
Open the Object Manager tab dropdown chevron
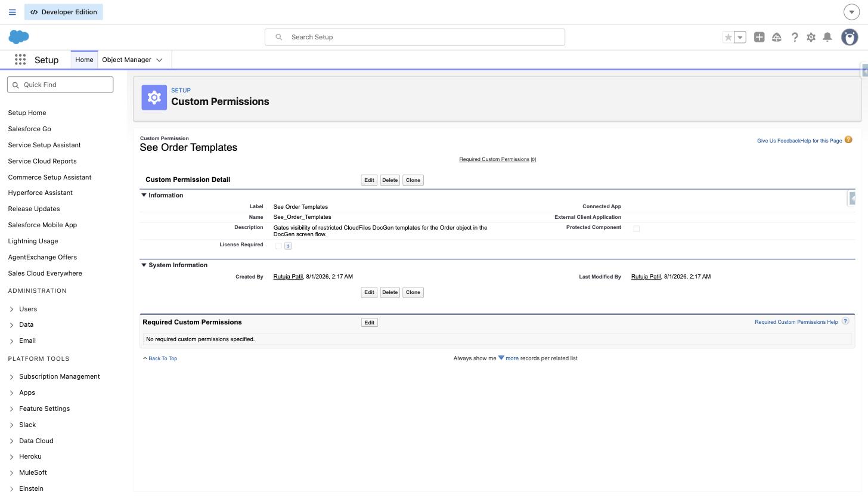159,60
